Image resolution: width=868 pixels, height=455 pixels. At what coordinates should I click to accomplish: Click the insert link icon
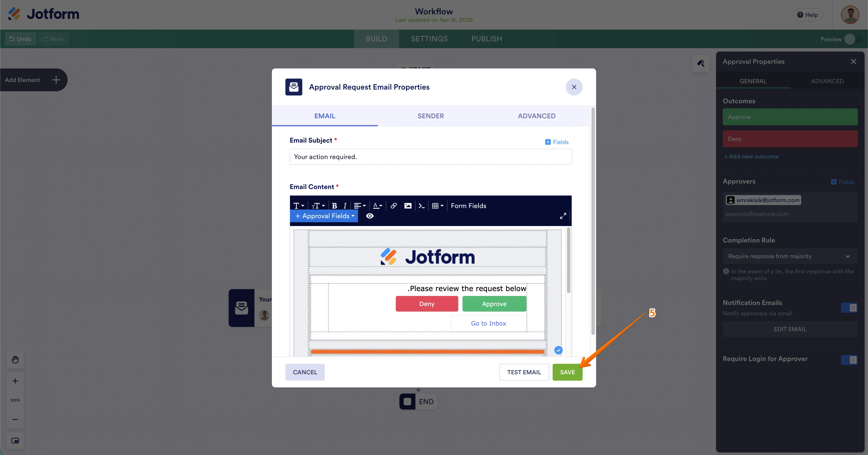(393, 206)
